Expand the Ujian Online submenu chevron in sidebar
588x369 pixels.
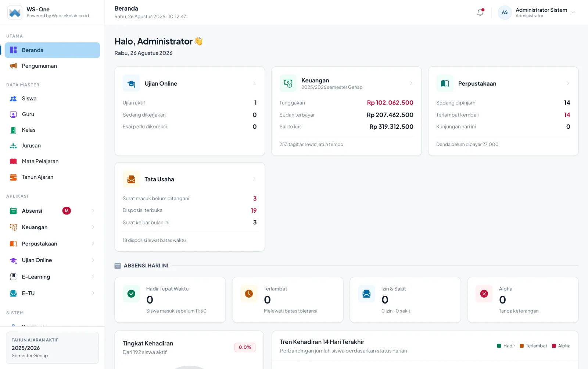tap(93, 260)
